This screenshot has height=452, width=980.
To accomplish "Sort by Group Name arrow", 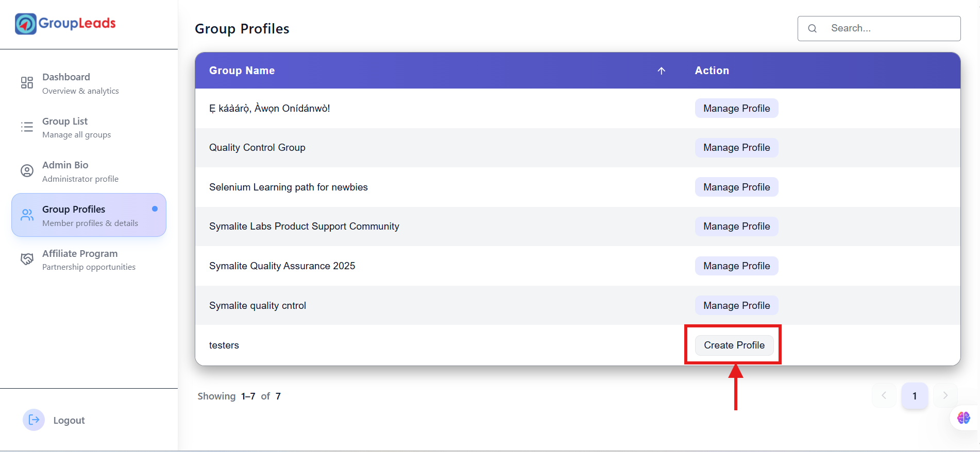I will pos(662,71).
